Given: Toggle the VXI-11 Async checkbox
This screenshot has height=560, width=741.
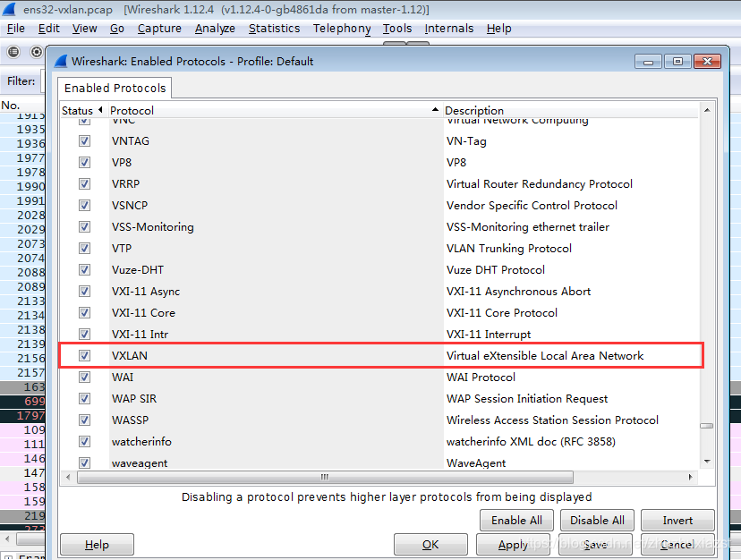Looking at the screenshot, I should click(85, 291).
